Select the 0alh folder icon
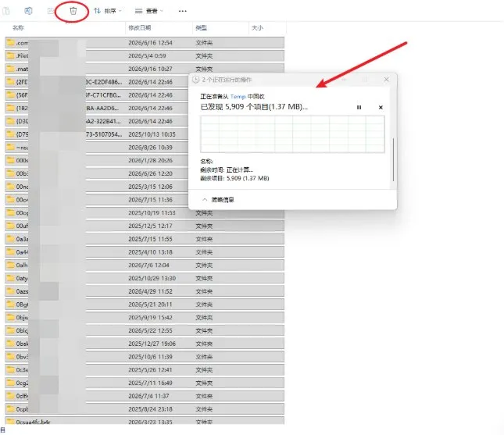Screen dimensions: 504x435 point(11,265)
